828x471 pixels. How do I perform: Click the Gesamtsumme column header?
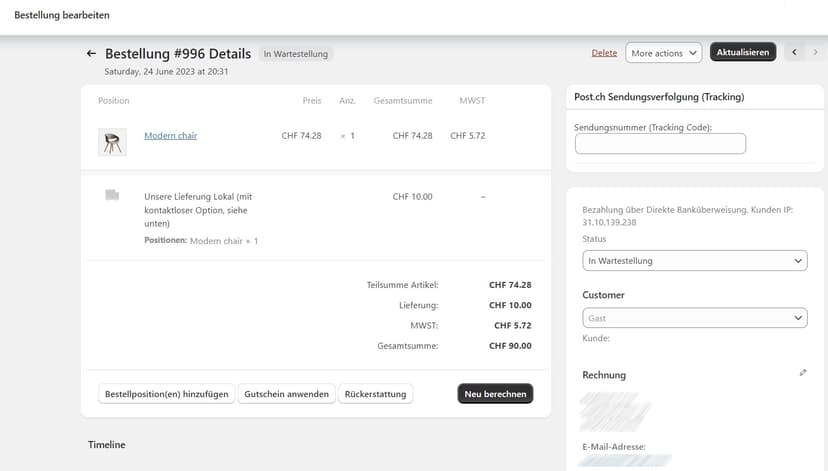(403, 100)
